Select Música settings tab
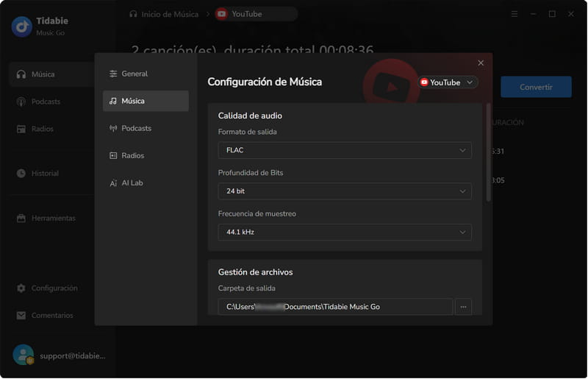This screenshot has width=588, height=379. tap(146, 101)
